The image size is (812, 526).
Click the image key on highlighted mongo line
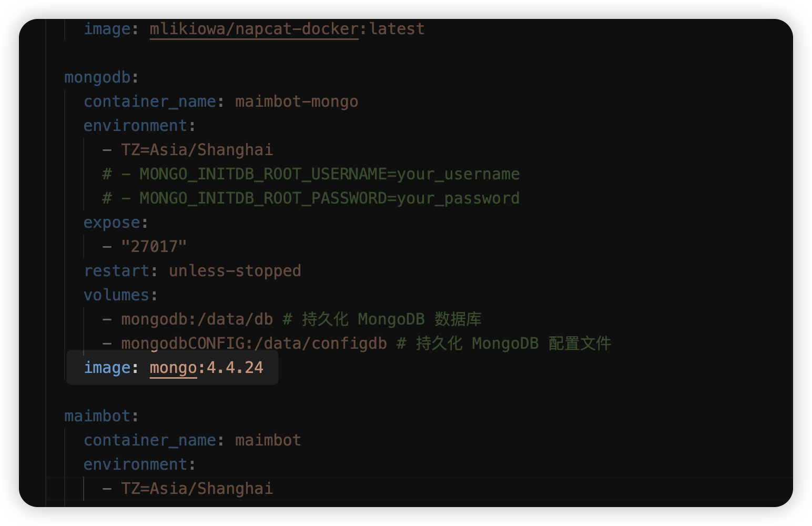107,368
